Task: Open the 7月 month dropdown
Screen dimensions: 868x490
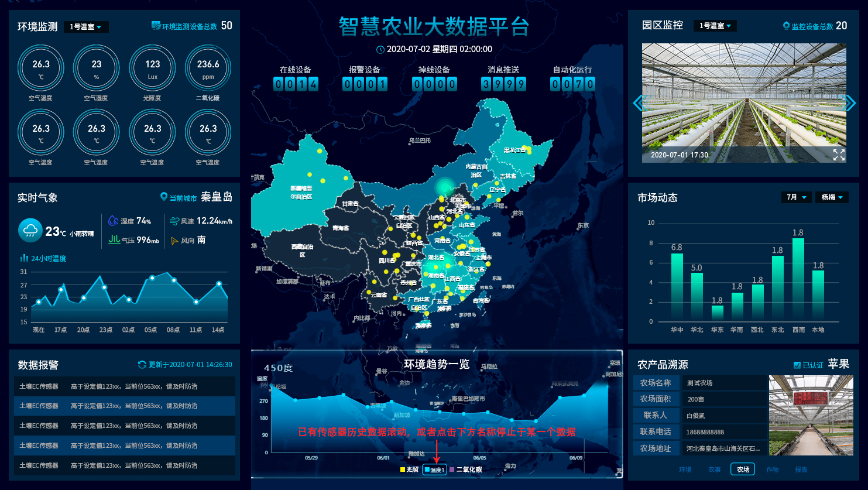Action: pos(796,197)
